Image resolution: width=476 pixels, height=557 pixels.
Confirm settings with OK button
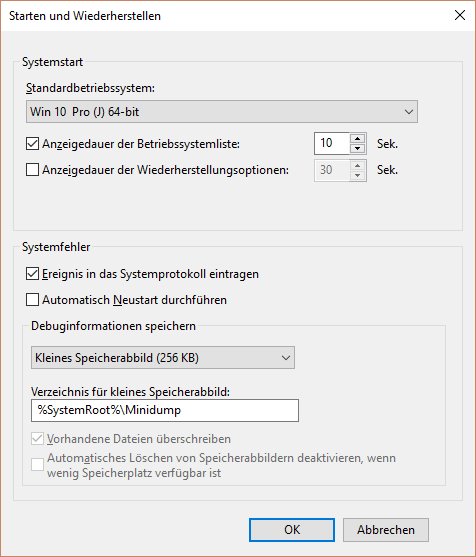[x=292, y=530]
